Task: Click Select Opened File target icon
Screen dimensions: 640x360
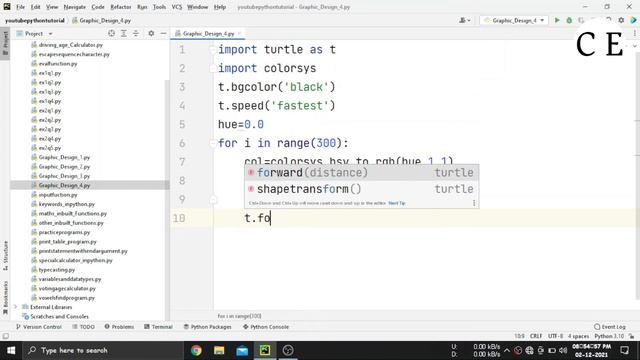Action: 111,33
